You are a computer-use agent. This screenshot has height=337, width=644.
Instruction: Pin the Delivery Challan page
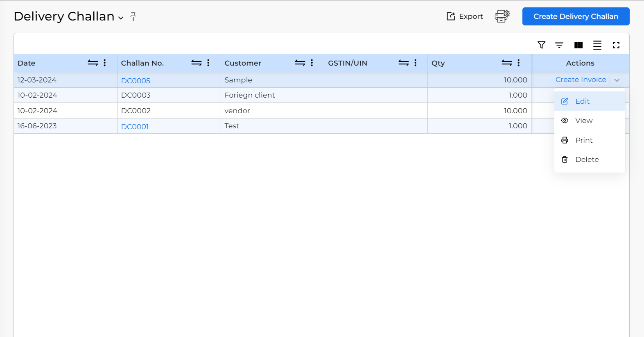tap(133, 16)
